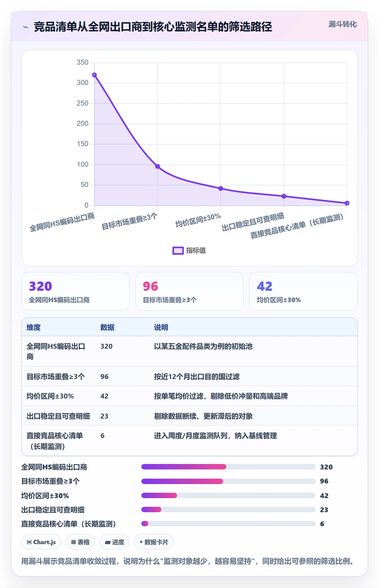
Task: Select chart data point at 出口稳定且可查明细
Action: (284, 196)
